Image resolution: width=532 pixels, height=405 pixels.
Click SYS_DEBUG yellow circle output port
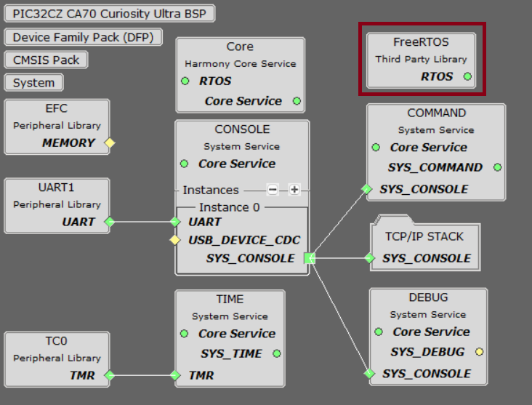point(480,352)
